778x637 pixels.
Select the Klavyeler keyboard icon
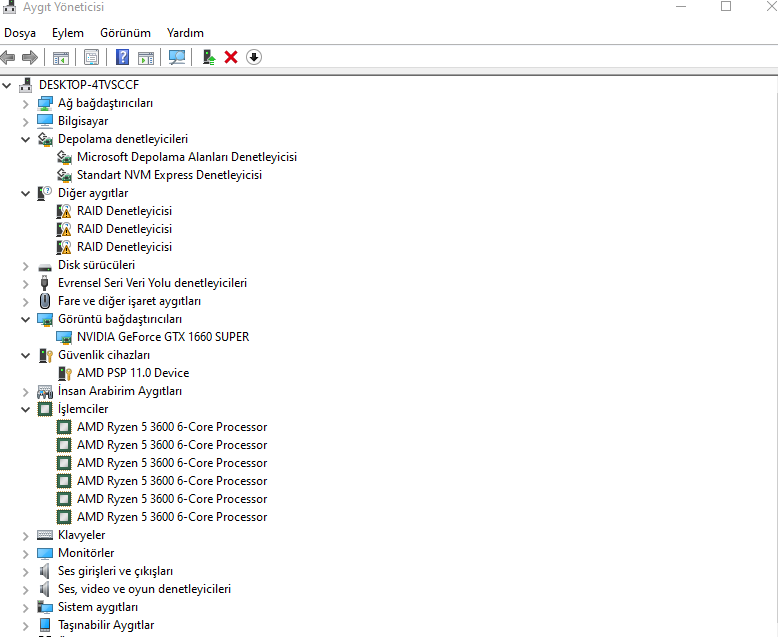point(45,535)
